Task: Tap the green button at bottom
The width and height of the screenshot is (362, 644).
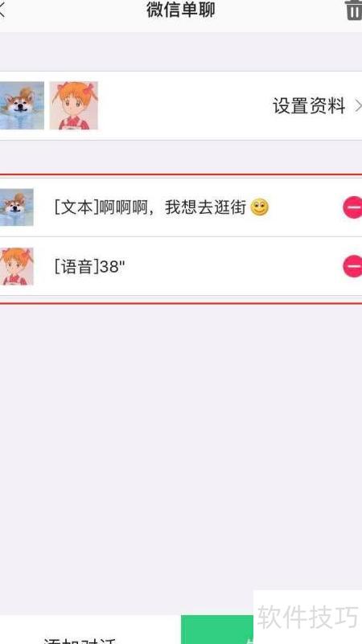Action: tap(217, 630)
